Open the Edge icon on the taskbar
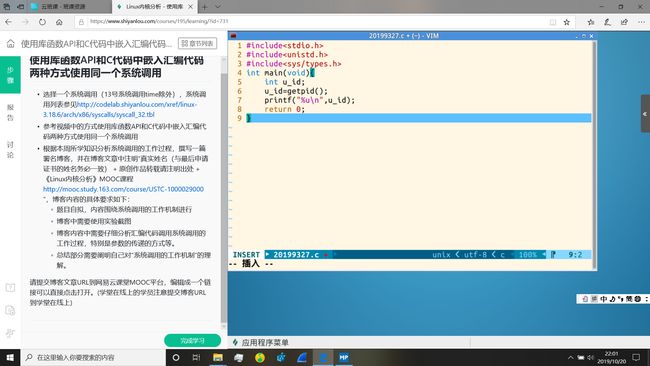 click(323, 357)
